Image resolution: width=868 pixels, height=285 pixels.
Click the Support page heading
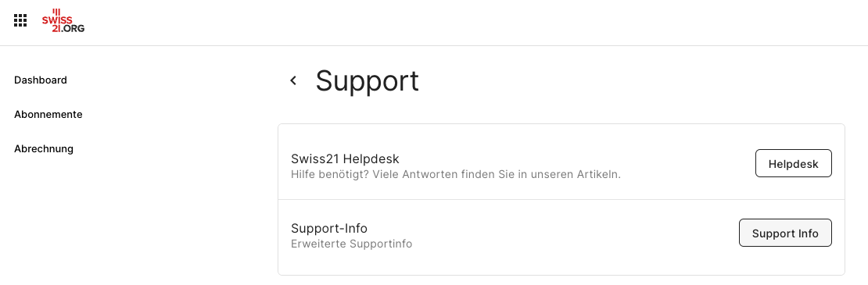367,80
